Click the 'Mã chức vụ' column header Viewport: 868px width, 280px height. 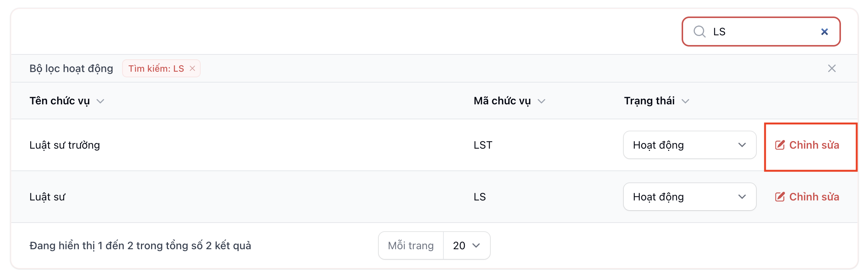(x=502, y=101)
